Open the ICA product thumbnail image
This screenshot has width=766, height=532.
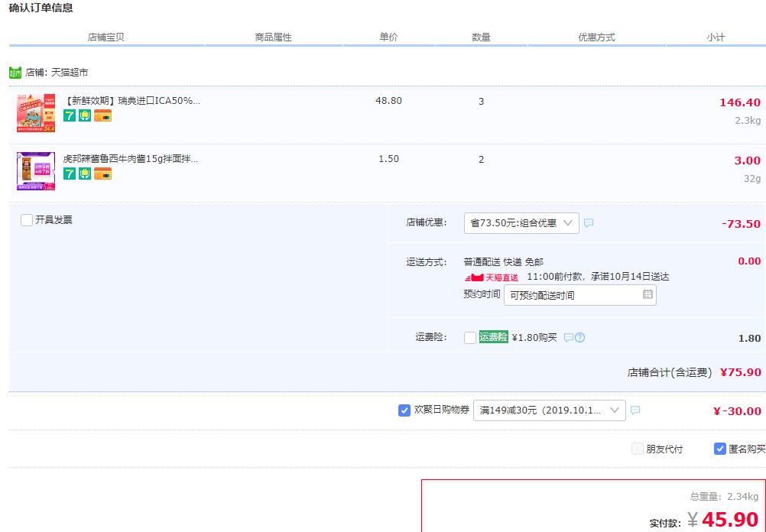[x=36, y=113]
